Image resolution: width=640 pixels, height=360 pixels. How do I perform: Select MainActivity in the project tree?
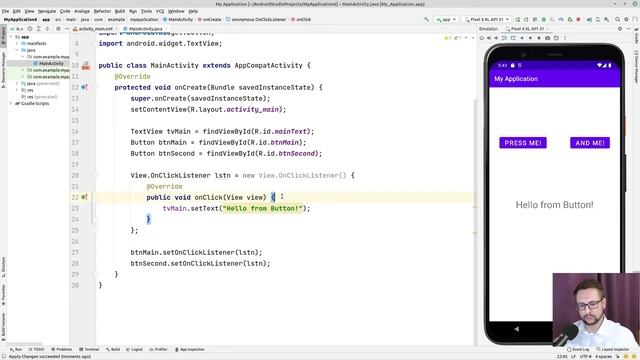pos(51,63)
